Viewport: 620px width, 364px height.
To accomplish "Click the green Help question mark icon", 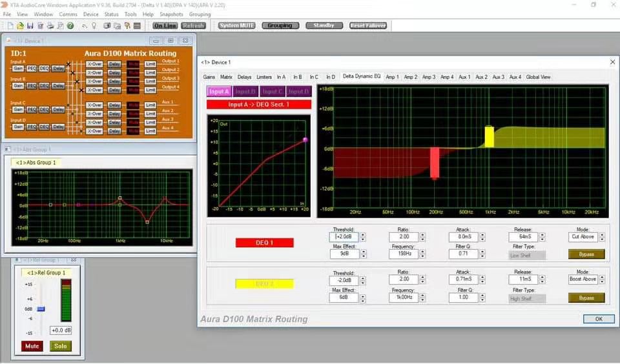I will click(70, 26).
